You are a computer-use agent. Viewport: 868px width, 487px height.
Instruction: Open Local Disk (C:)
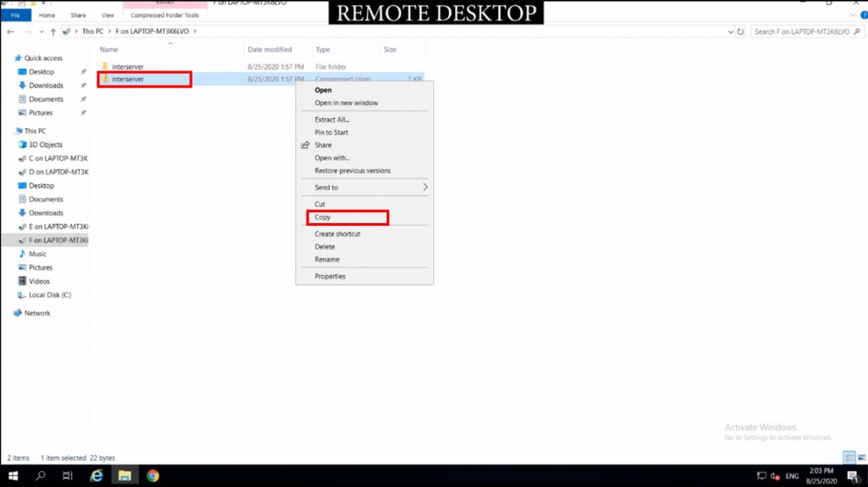(50, 294)
